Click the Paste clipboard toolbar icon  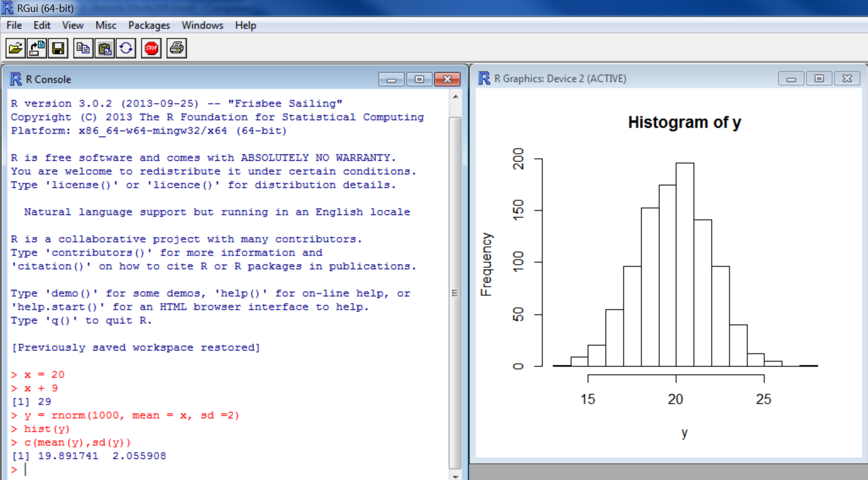104,48
